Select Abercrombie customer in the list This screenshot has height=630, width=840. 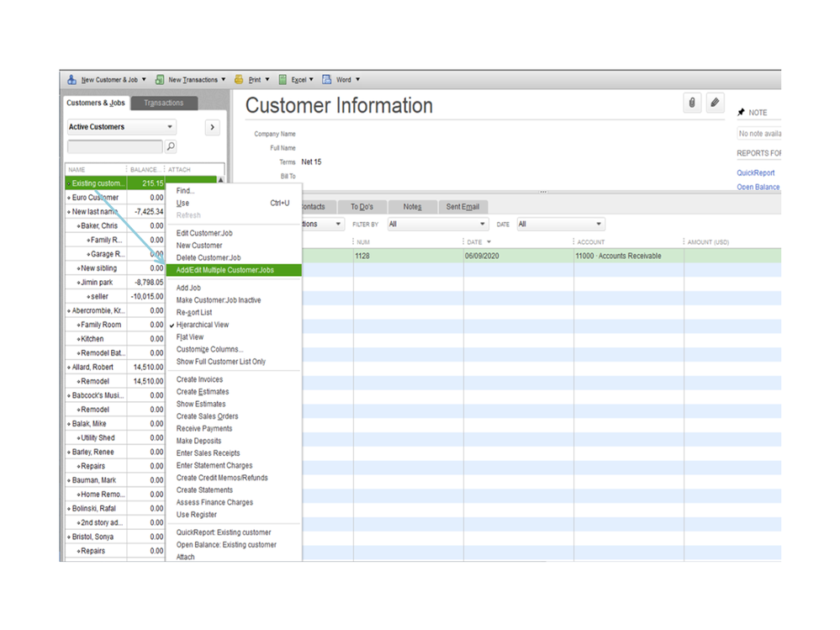click(98, 310)
